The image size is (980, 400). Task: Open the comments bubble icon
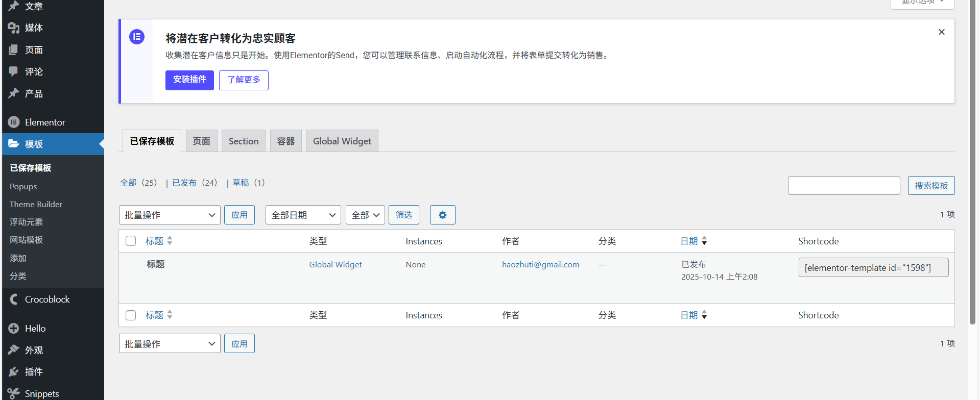(14, 72)
